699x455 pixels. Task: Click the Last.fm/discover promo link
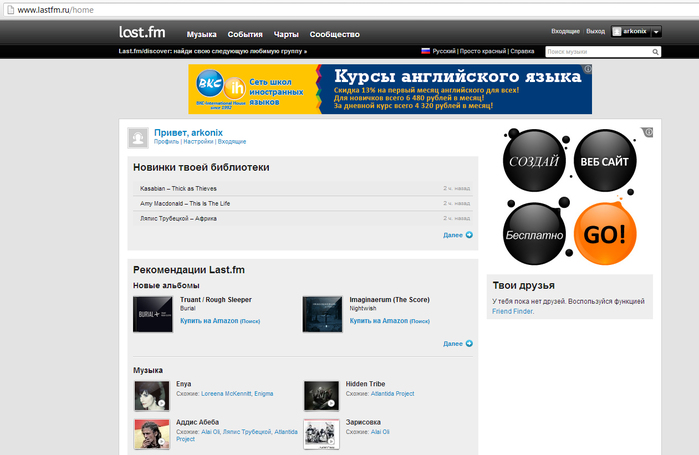point(213,51)
